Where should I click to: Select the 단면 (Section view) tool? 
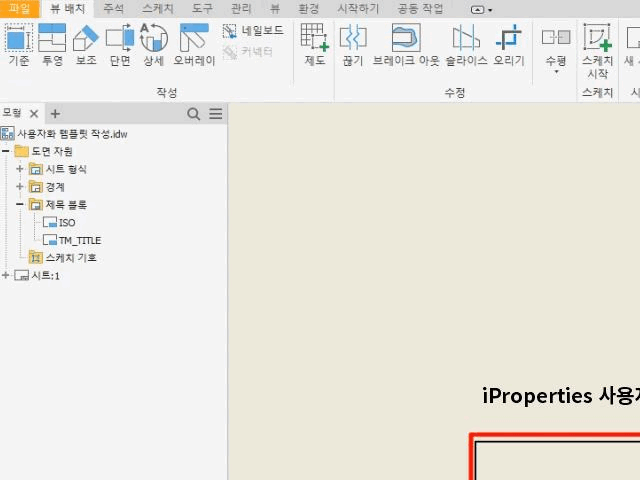(x=120, y=44)
